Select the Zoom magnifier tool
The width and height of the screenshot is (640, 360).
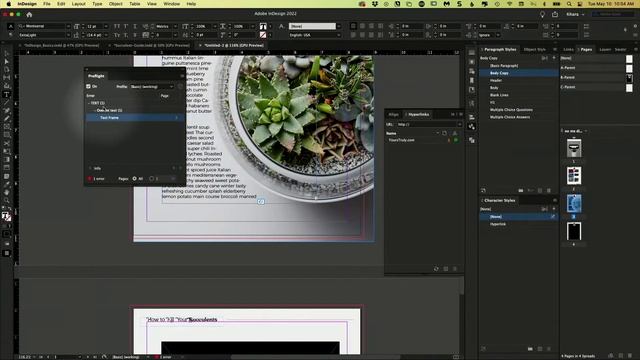click(7, 200)
